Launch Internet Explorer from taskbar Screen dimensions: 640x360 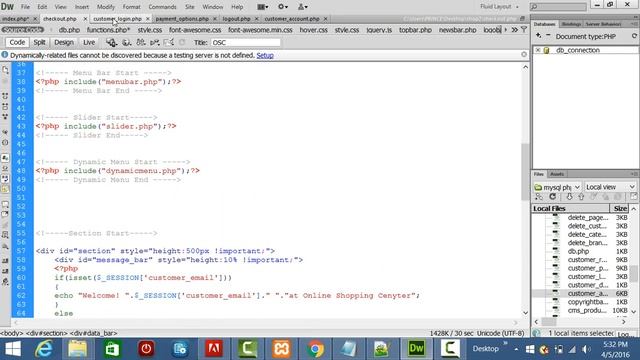[x=44, y=349]
